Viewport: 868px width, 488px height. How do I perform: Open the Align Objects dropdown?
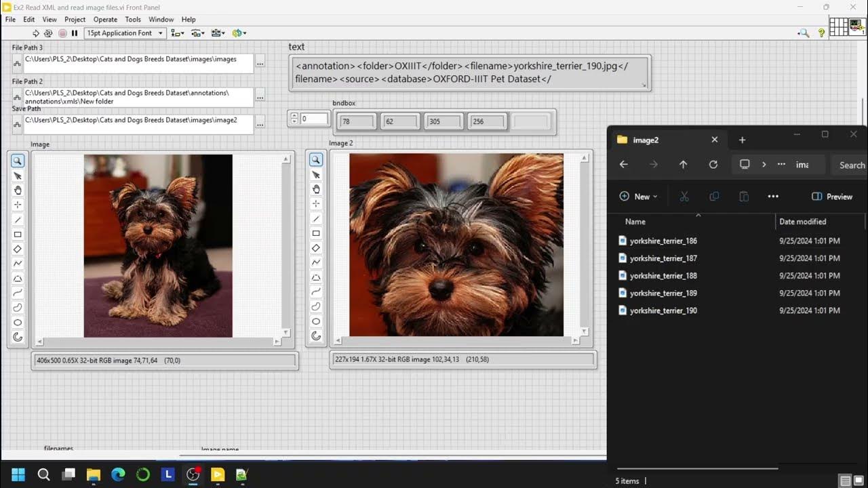click(178, 33)
